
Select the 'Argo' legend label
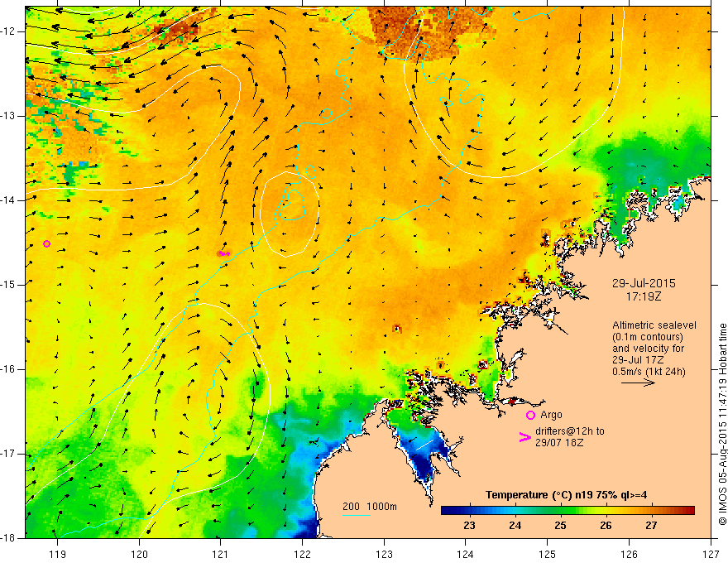[551, 414]
